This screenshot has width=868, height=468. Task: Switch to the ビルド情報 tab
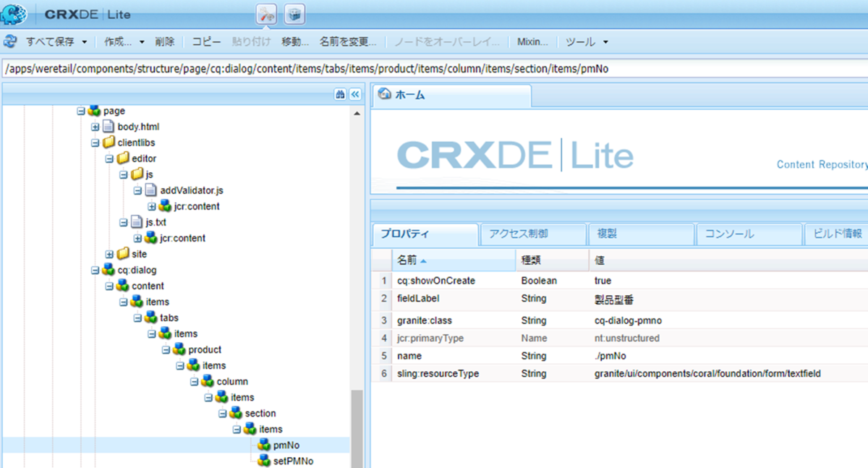(x=837, y=234)
